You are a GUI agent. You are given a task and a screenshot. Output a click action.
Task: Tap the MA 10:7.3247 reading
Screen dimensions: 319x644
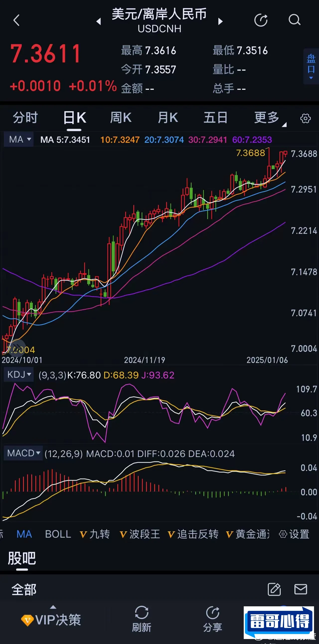point(120,139)
